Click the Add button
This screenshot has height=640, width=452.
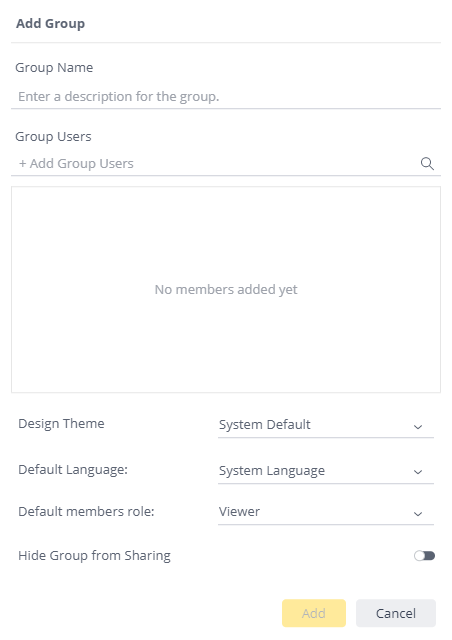[x=314, y=613]
